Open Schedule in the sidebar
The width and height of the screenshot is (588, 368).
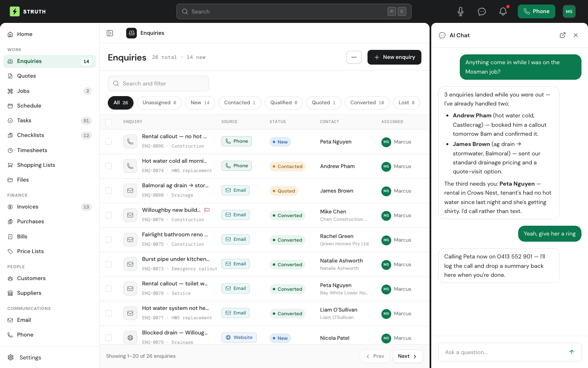(x=49, y=105)
